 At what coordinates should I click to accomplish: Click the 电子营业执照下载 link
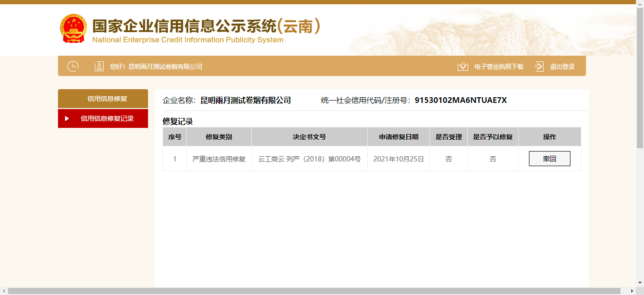coord(499,67)
